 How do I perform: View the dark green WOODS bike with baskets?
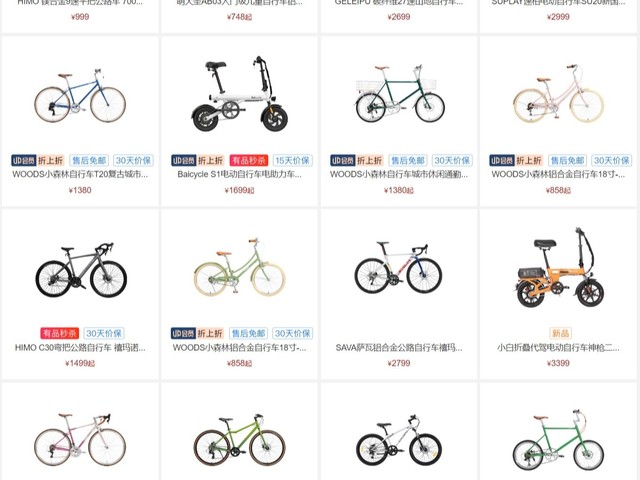(399, 93)
